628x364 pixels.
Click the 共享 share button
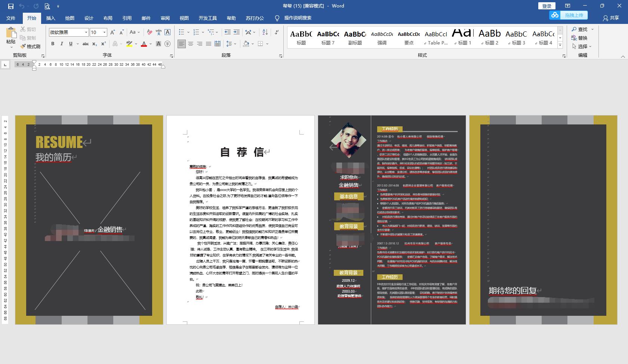coord(611,18)
